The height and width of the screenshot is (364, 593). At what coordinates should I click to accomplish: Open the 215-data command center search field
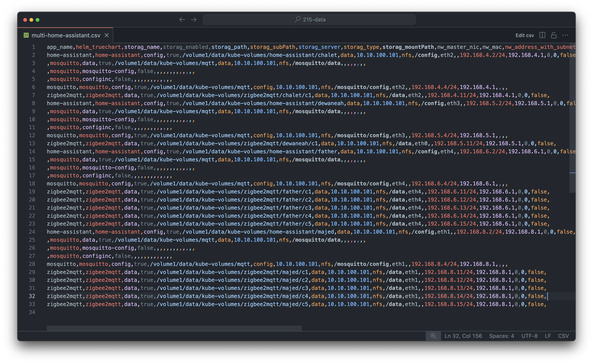[309, 20]
